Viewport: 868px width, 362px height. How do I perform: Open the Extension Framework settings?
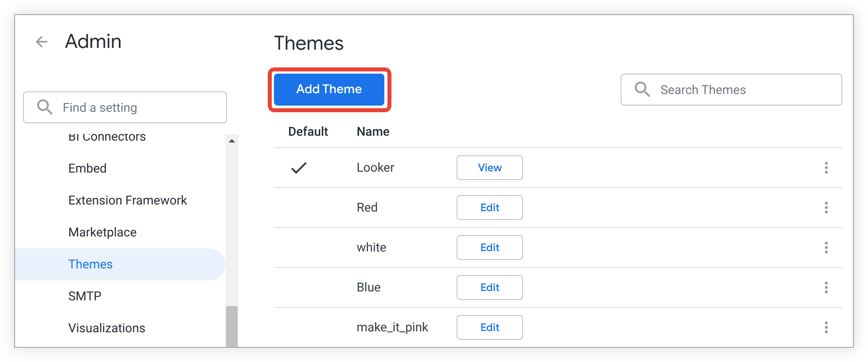128,200
